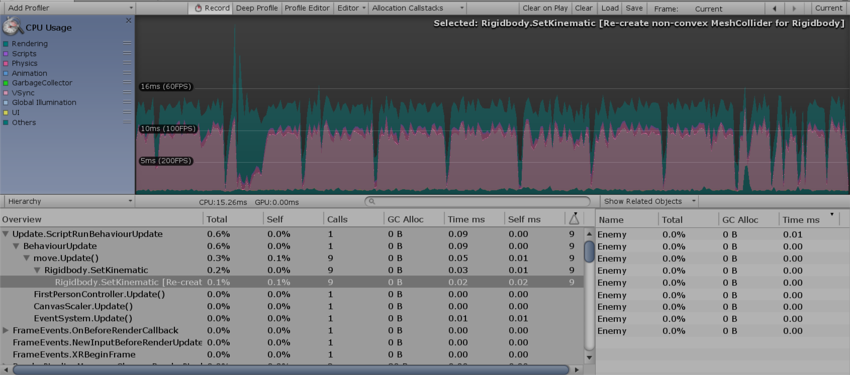Click the 5ms (200FPS) chart label
Image resolution: width=850 pixels, height=375 pixels.
(166, 161)
